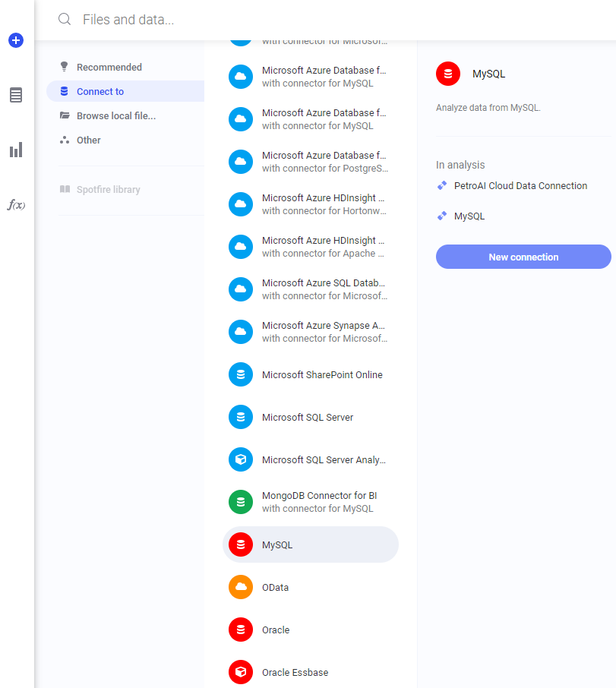
Task: Click the Browse local file folder icon
Action: pos(65,115)
